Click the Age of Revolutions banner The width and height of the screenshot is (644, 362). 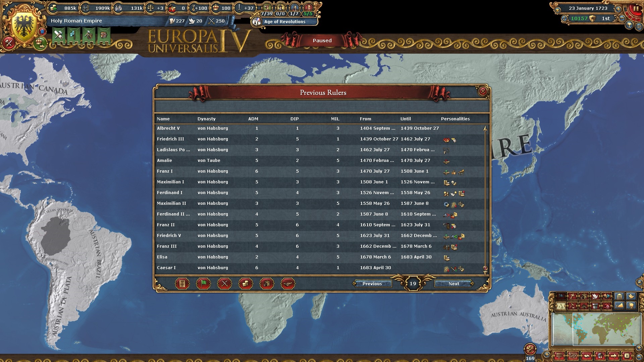284,22
